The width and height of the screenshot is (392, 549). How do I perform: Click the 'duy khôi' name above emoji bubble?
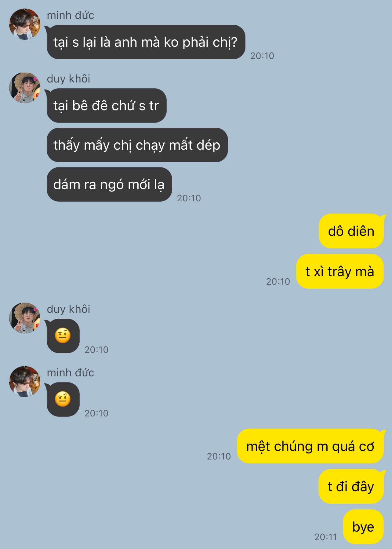(x=68, y=309)
